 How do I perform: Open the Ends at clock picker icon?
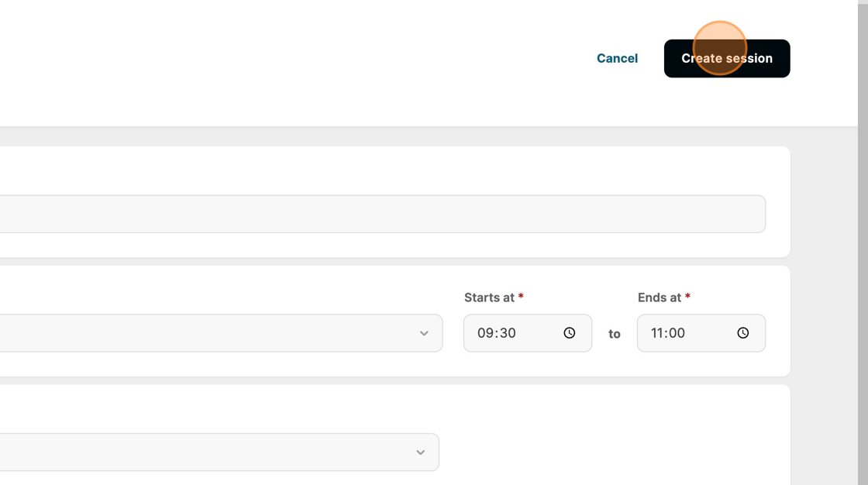tap(743, 333)
